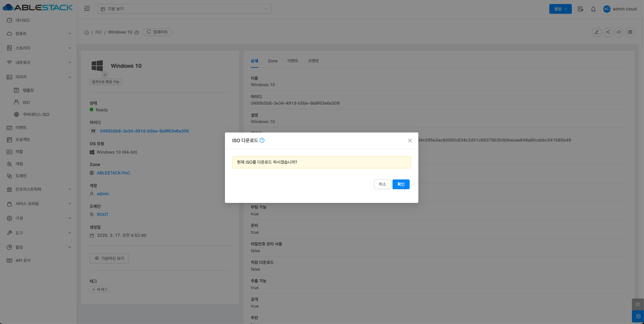The height and width of the screenshot is (324, 644).
Task: Click the 확인 confirm button in dialog
Action: click(x=401, y=184)
